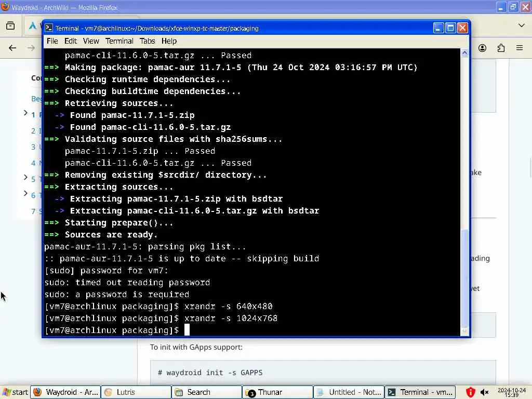The height and width of the screenshot is (399, 532).
Task: Switch to Waydroid Firefox taskbar item
Action: click(x=65, y=392)
